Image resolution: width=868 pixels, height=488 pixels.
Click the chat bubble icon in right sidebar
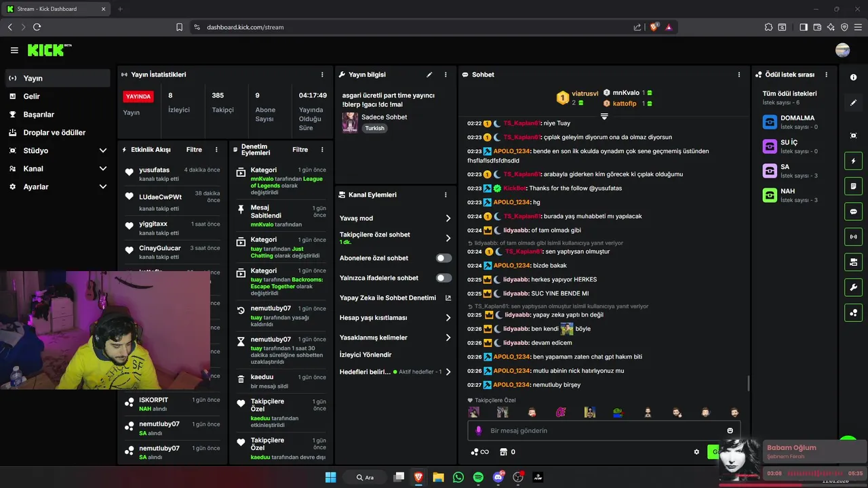tap(853, 211)
